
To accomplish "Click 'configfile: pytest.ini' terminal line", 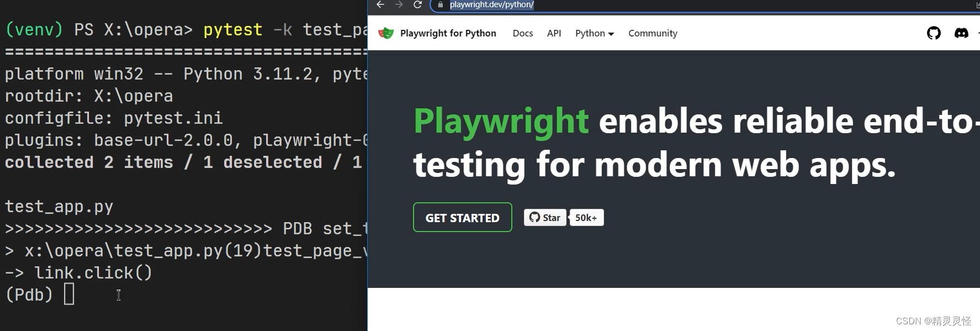I will 114,118.
